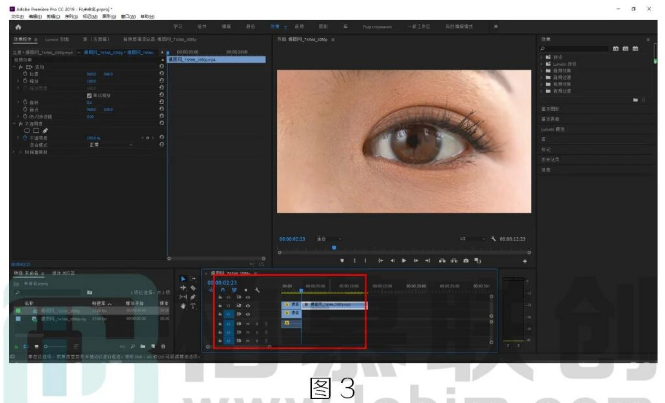
Task: Toggle the Uniform Scale checkbox
Action: [89, 95]
